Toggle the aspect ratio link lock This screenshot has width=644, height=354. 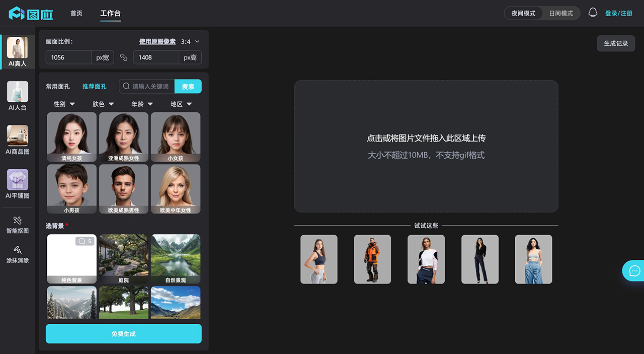tap(124, 57)
